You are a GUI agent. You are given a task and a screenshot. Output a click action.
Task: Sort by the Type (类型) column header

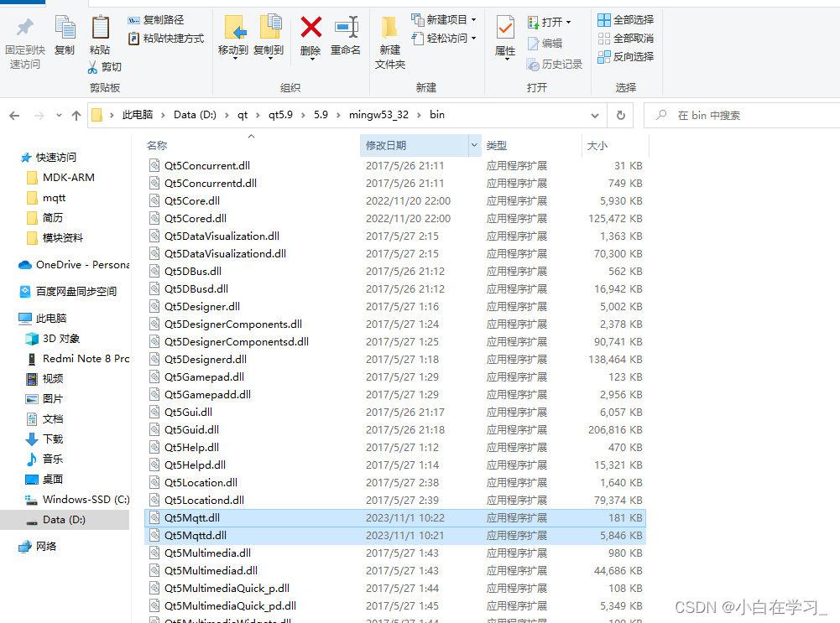(x=497, y=146)
